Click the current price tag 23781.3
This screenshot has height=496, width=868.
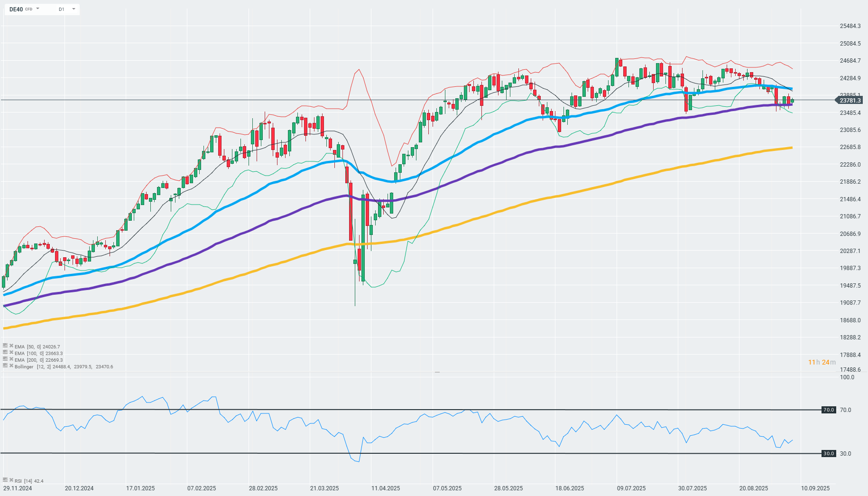coord(850,100)
